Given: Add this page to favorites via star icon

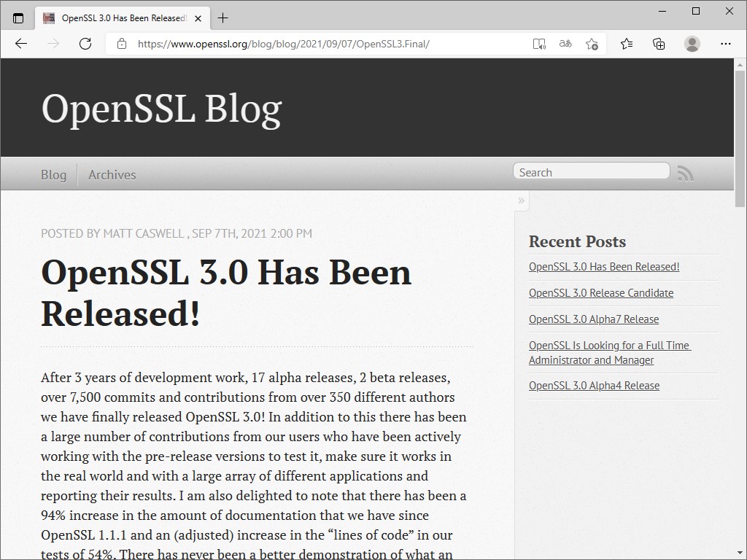Looking at the screenshot, I should point(592,44).
